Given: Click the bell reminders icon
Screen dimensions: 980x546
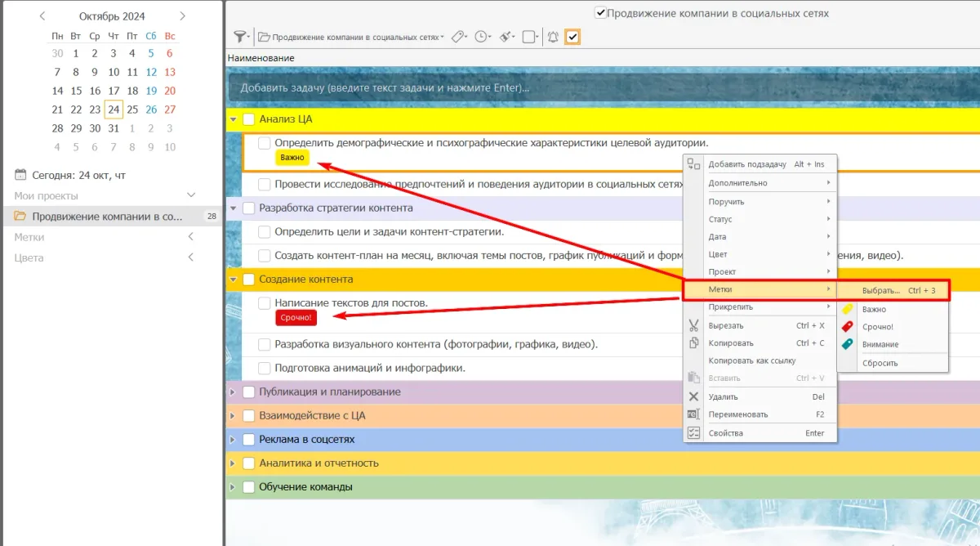Looking at the screenshot, I should [x=553, y=37].
